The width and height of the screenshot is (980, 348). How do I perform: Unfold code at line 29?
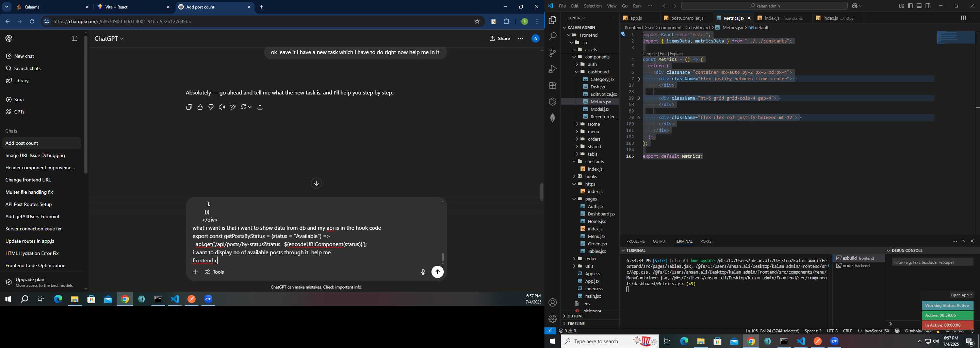[639, 99]
